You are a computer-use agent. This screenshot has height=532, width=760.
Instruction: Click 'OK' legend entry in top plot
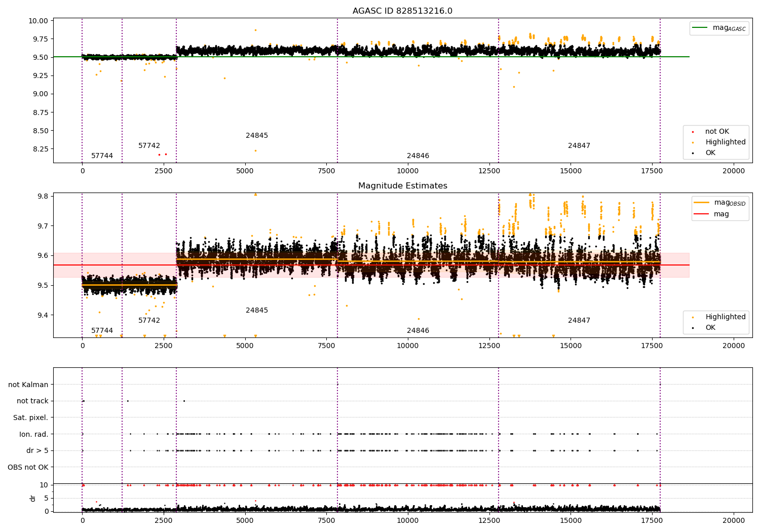click(710, 153)
